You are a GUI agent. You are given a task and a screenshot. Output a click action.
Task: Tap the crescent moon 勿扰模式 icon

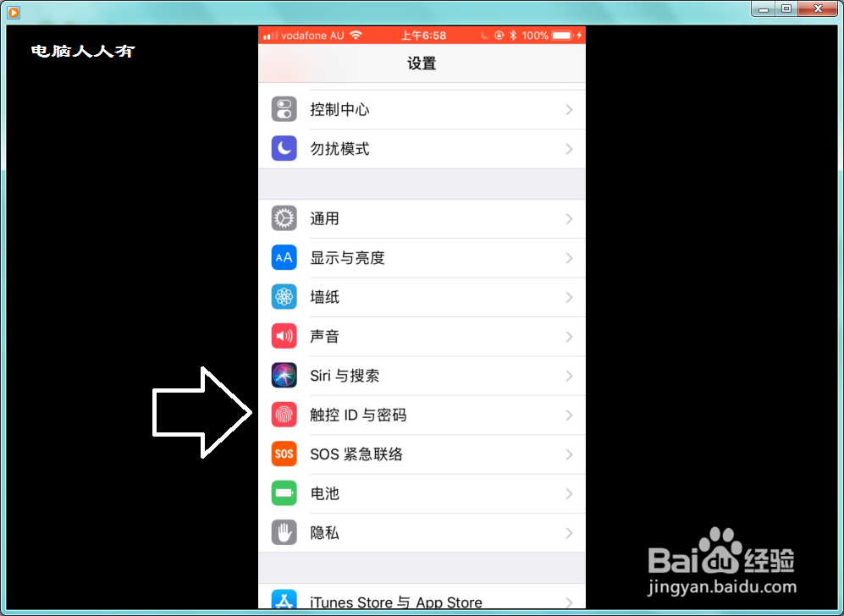pyautogui.click(x=284, y=148)
